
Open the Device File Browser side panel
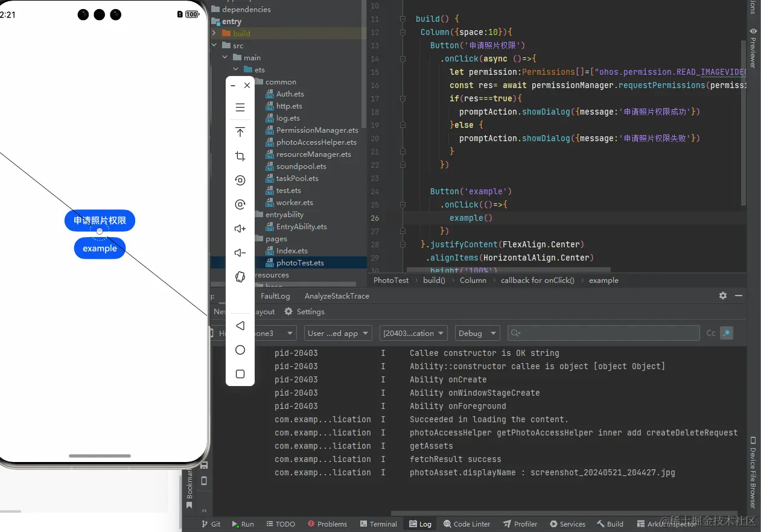coord(753,472)
